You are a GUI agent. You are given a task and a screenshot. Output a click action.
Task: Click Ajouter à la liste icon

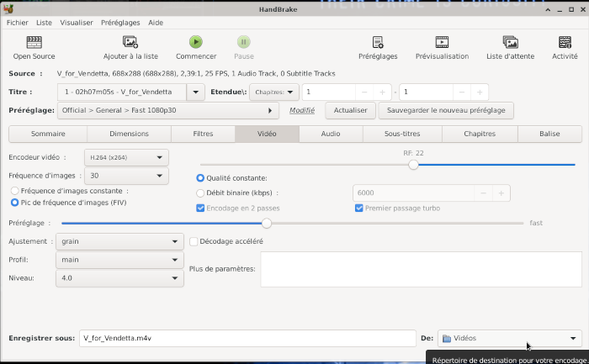tap(130, 42)
